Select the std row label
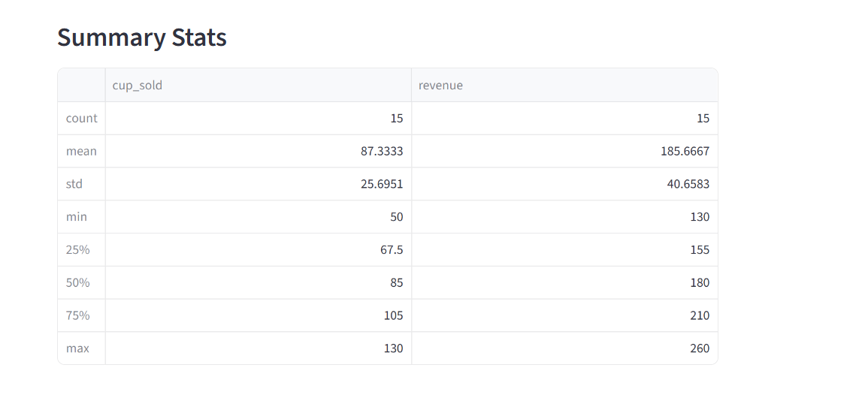 pyautogui.click(x=81, y=184)
